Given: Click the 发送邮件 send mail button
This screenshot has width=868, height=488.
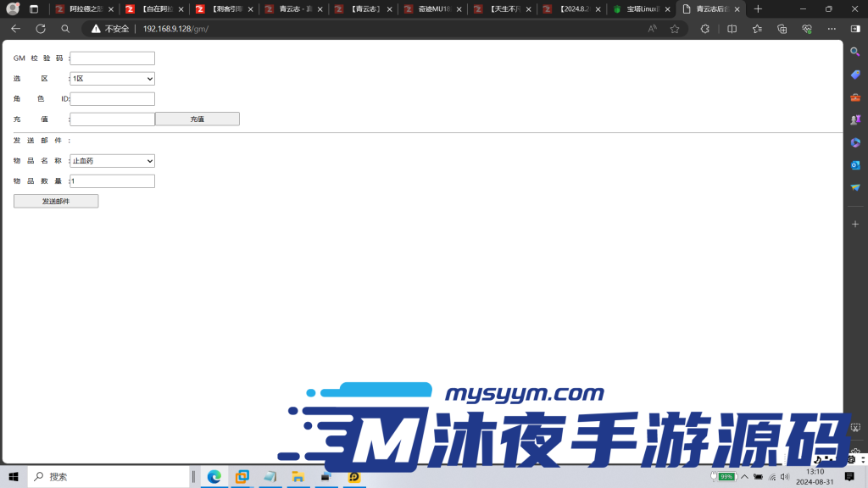Looking at the screenshot, I should pos(56,201).
